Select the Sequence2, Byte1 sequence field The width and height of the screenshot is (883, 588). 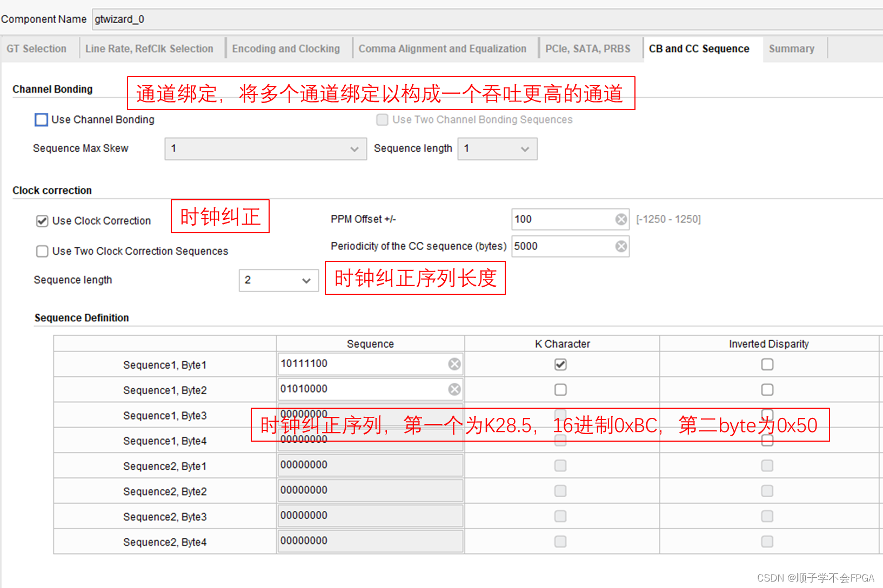click(x=371, y=465)
